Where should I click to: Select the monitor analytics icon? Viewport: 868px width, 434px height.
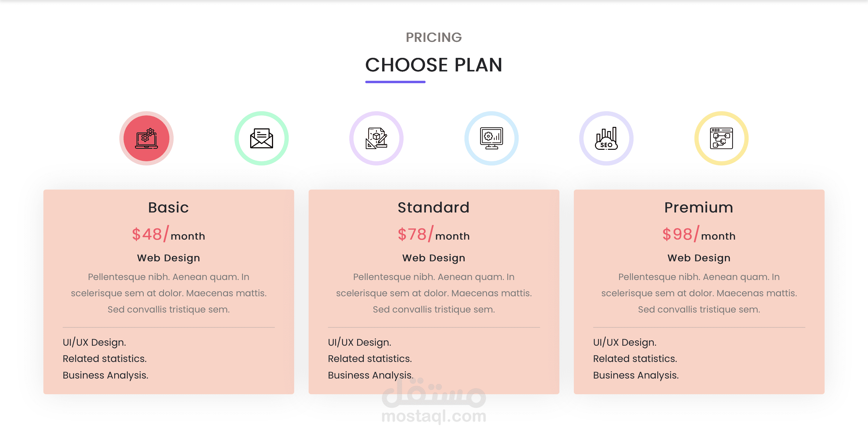click(491, 138)
